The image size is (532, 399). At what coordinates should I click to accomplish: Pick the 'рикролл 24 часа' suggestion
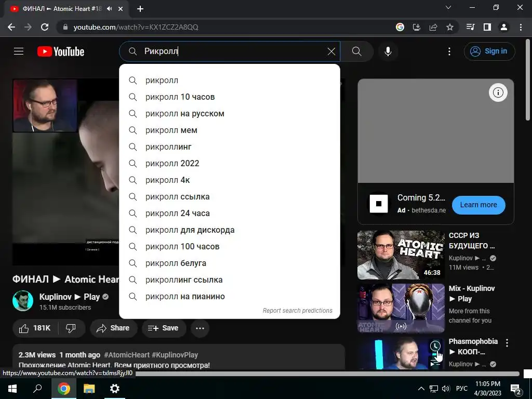(x=230, y=214)
